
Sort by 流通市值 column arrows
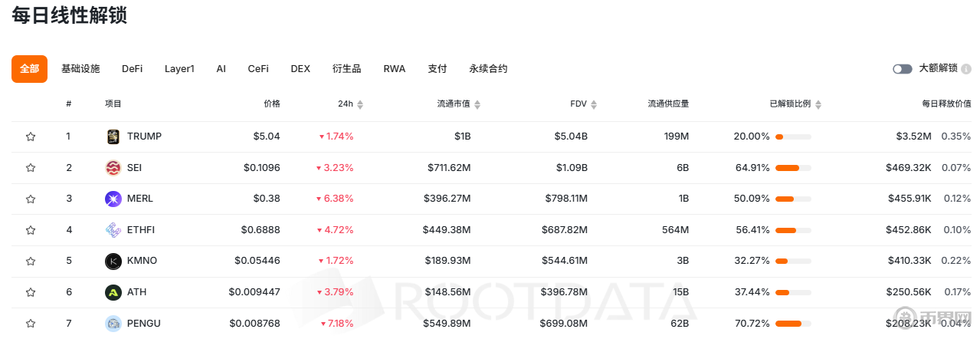click(x=477, y=104)
